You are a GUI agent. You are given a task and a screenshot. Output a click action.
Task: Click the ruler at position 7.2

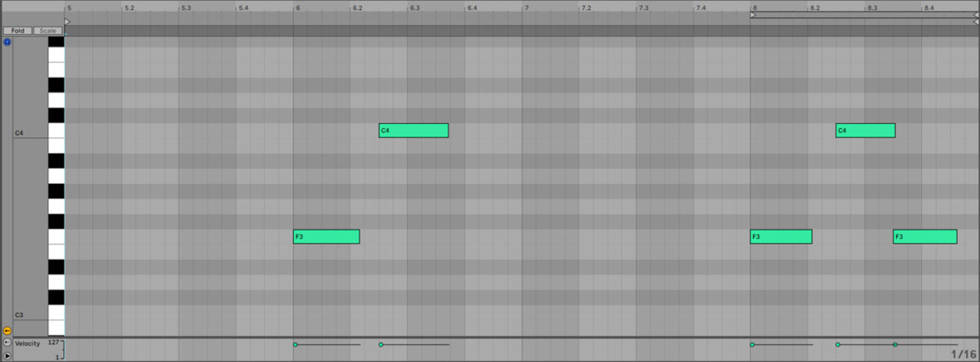587,8
